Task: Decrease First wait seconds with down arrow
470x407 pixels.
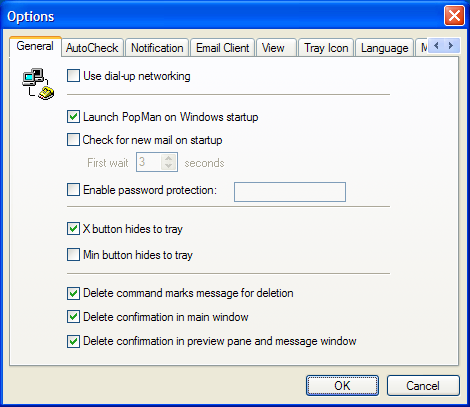Action: click(x=169, y=166)
